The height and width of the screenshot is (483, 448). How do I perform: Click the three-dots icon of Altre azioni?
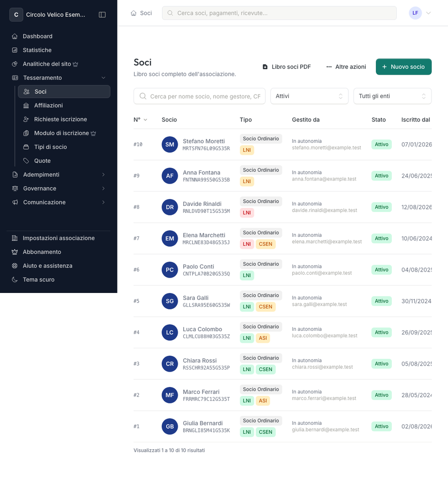pyautogui.click(x=329, y=67)
